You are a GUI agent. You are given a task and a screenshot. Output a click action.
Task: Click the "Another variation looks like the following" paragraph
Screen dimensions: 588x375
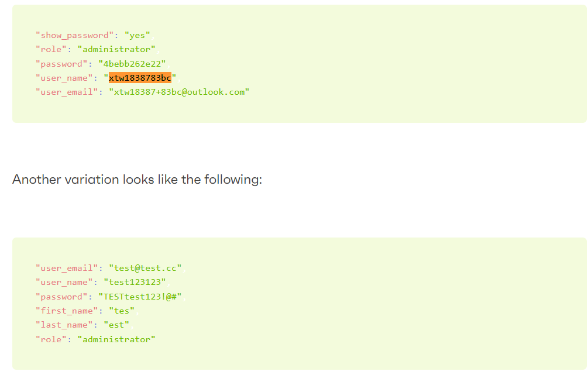coord(137,179)
